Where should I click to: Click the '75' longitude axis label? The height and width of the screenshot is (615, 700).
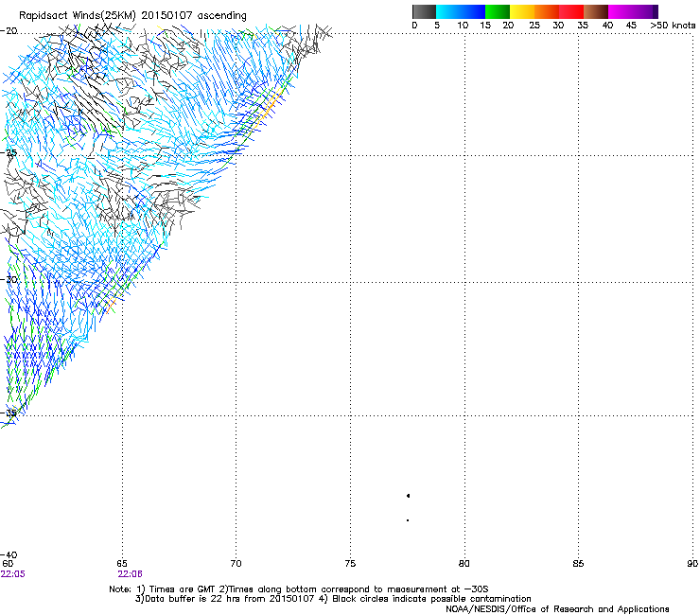[x=350, y=564]
